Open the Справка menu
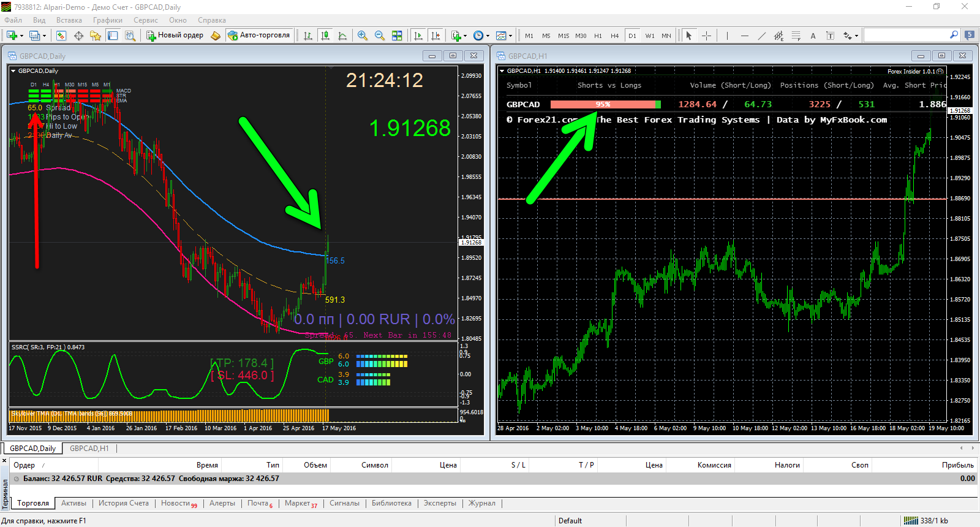This screenshot has height=527, width=980. click(x=212, y=20)
